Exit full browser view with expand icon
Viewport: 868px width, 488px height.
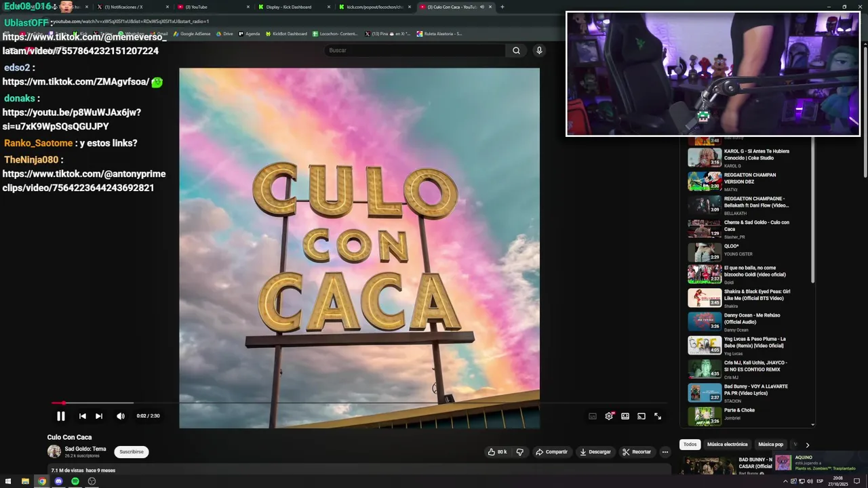[x=658, y=416]
